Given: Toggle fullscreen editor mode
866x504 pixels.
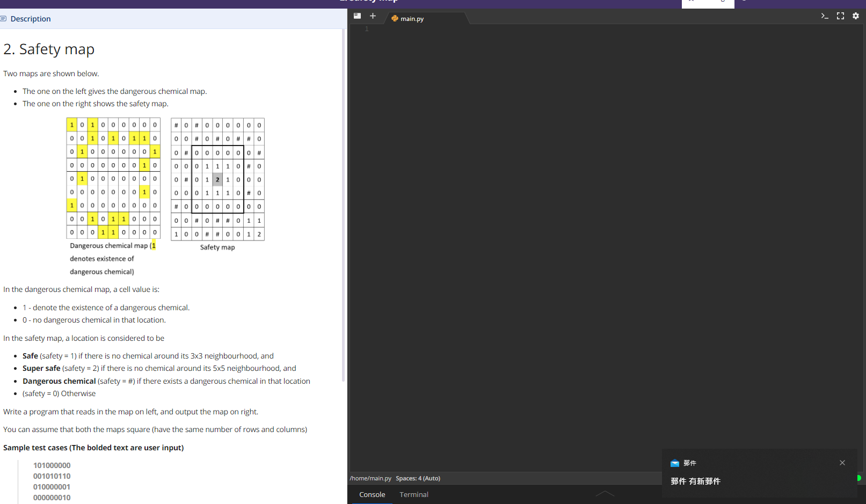Looking at the screenshot, I should click(x=840, y=16).
